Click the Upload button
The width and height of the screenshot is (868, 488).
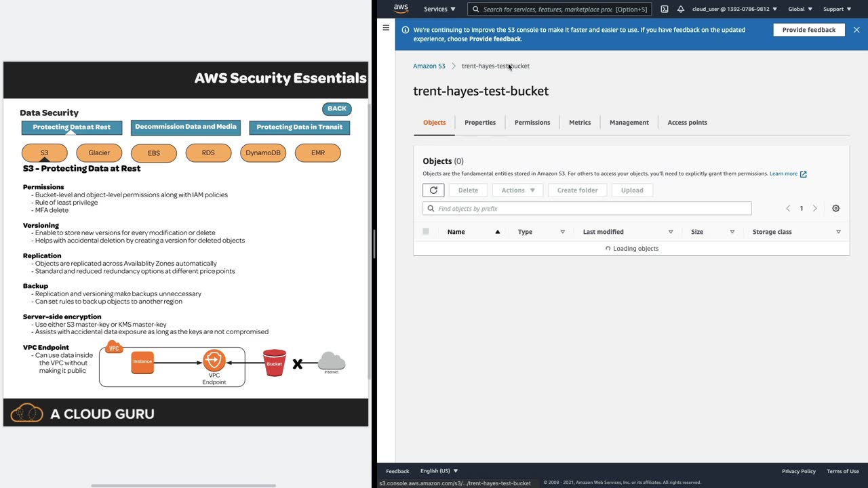(632, 190)
